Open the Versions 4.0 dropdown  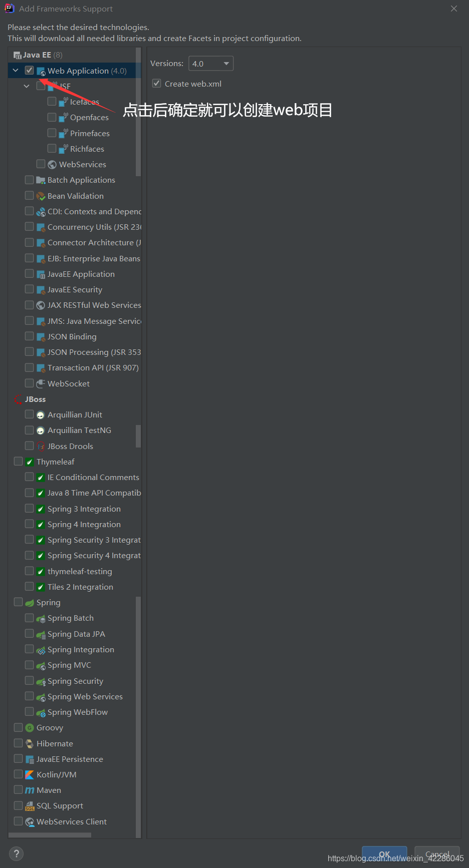click(x=211, y=64)
